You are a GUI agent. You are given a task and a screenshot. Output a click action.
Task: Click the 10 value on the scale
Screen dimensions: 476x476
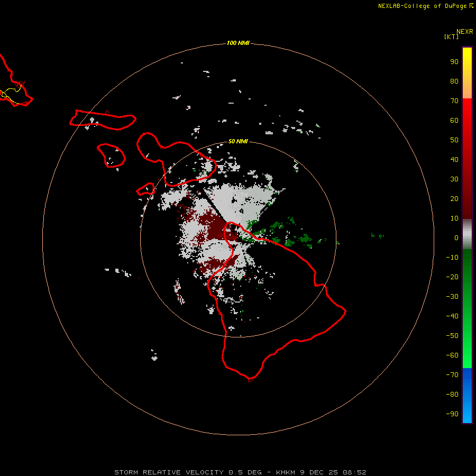coord(454,218)
